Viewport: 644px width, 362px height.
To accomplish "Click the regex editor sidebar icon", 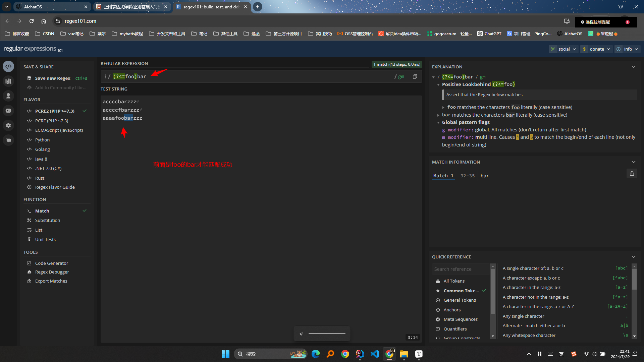I will tap(8, 66).
